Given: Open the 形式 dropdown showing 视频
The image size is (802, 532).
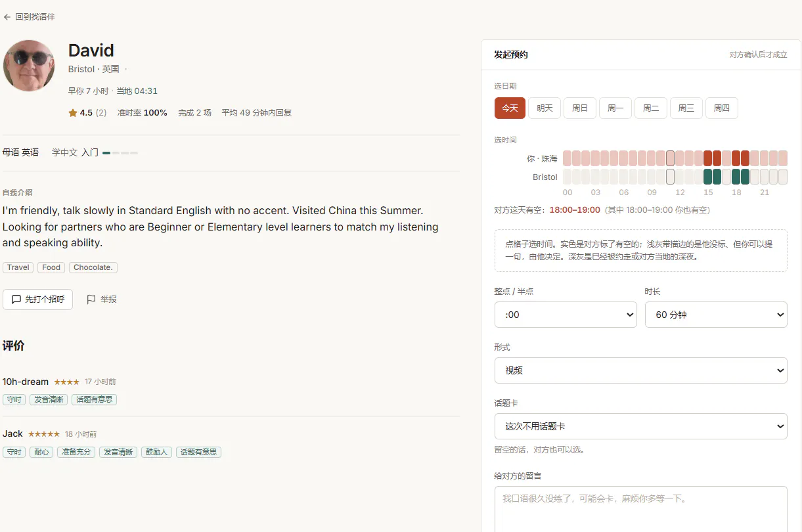Looking at the screenshot, I should 641,370.
